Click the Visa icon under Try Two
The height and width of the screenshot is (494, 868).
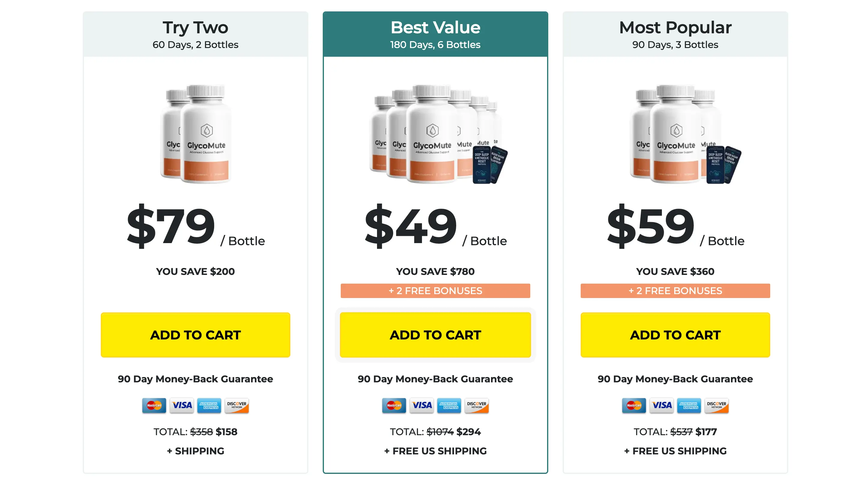182,405
